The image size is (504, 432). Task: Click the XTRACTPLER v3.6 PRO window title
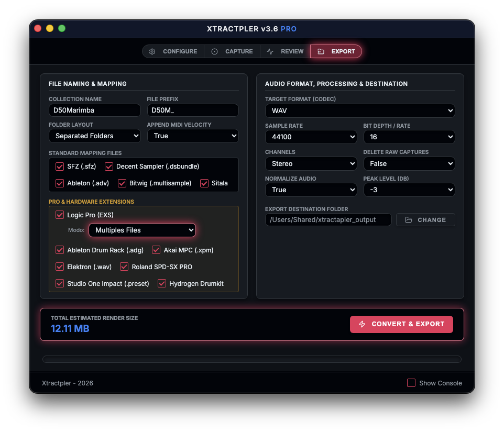tap(251, 29)
